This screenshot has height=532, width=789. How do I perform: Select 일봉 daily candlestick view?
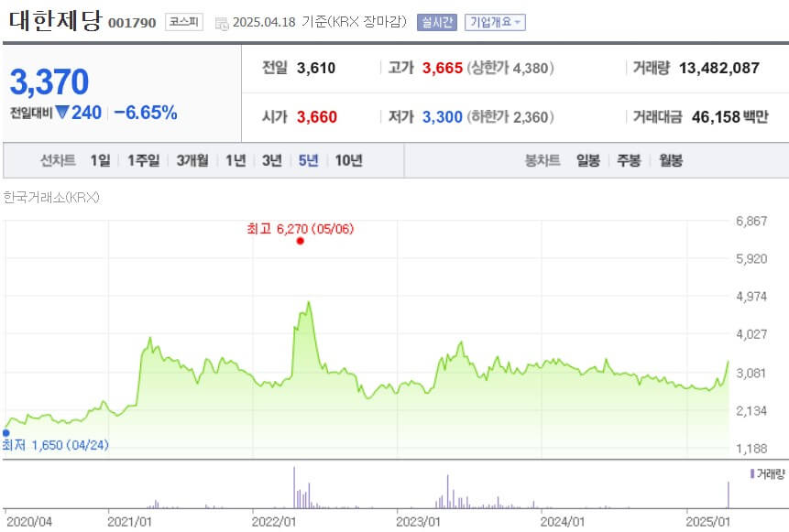tap(588, 159)
